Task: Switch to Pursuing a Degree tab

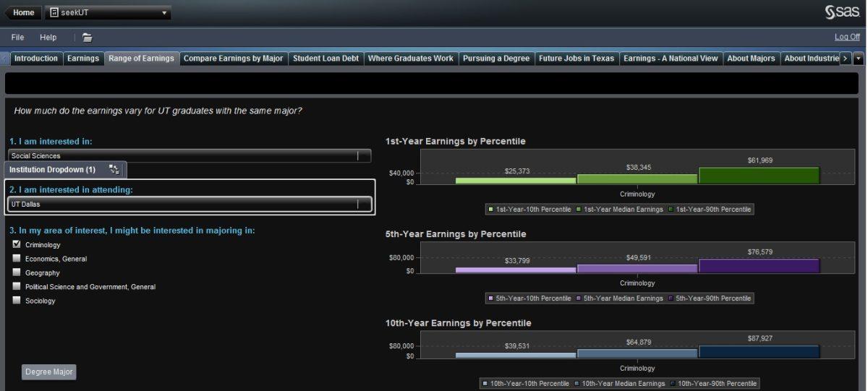Action: tap(496, 59)
